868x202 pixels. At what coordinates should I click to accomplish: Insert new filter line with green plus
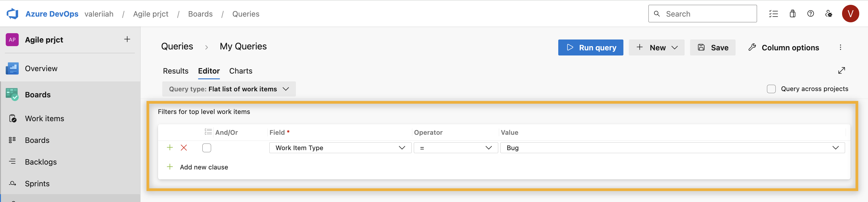(x=170, y=148)
